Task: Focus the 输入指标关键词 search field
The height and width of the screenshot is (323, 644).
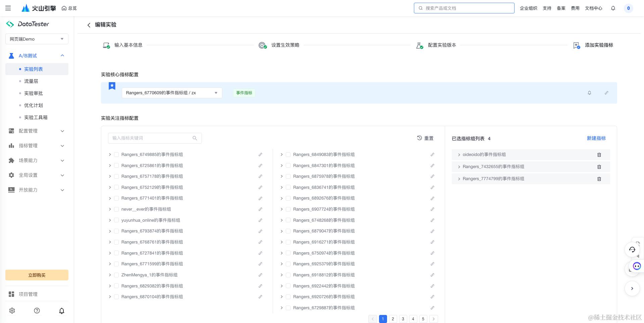Action: coord(155,138)
